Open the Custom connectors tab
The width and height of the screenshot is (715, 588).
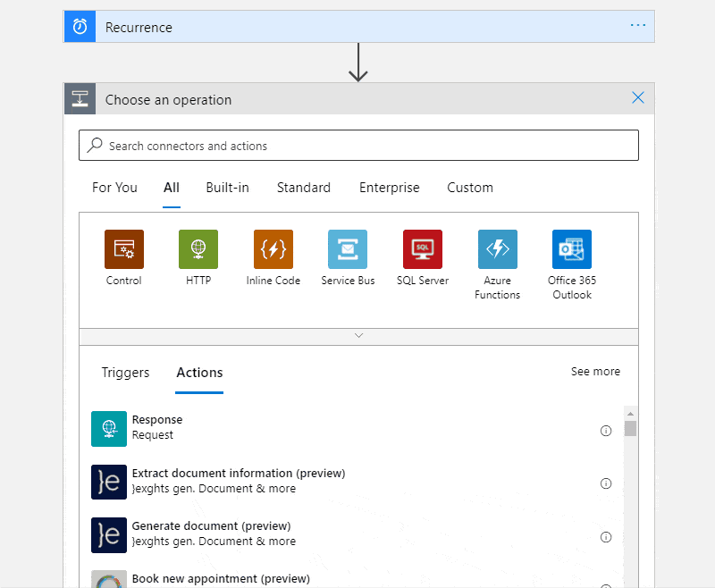[470, 188]
